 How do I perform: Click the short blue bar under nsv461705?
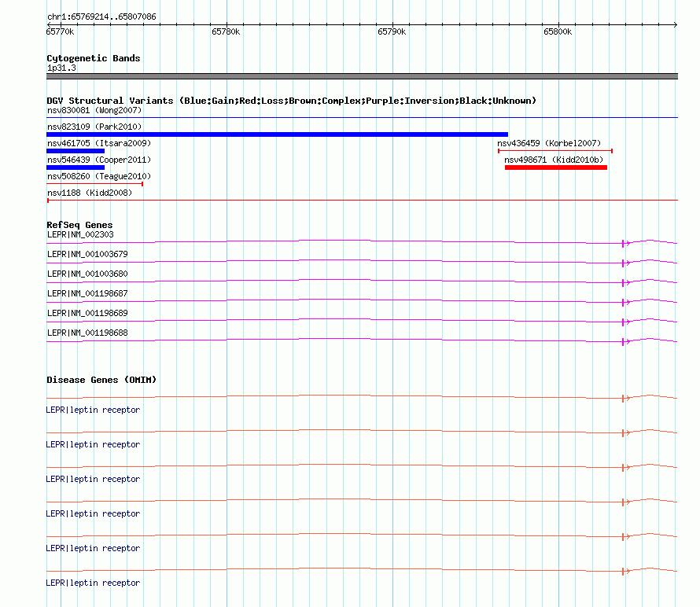tap(76, 151)
